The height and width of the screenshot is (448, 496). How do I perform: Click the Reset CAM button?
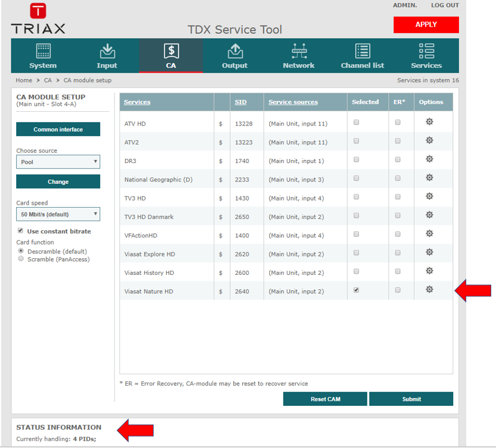tap(325, 399)
